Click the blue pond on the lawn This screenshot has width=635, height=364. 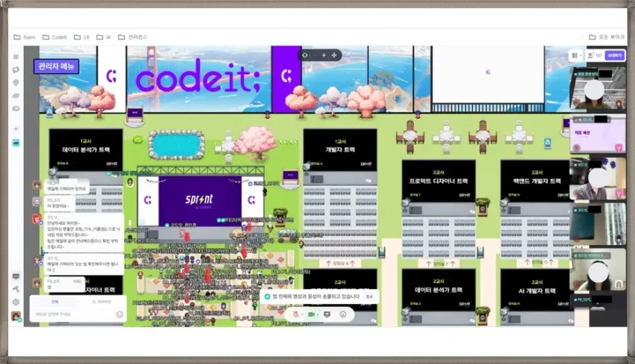(x=177, y=145)
